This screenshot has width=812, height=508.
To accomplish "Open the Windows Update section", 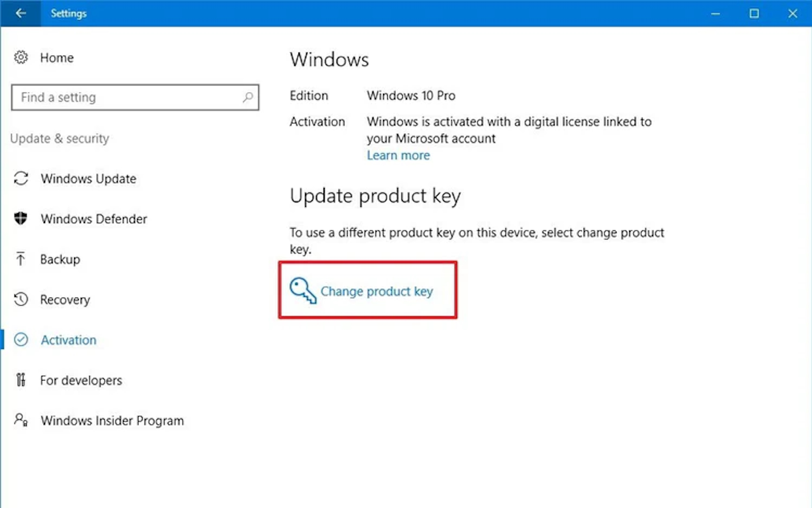I will point(88,179).
